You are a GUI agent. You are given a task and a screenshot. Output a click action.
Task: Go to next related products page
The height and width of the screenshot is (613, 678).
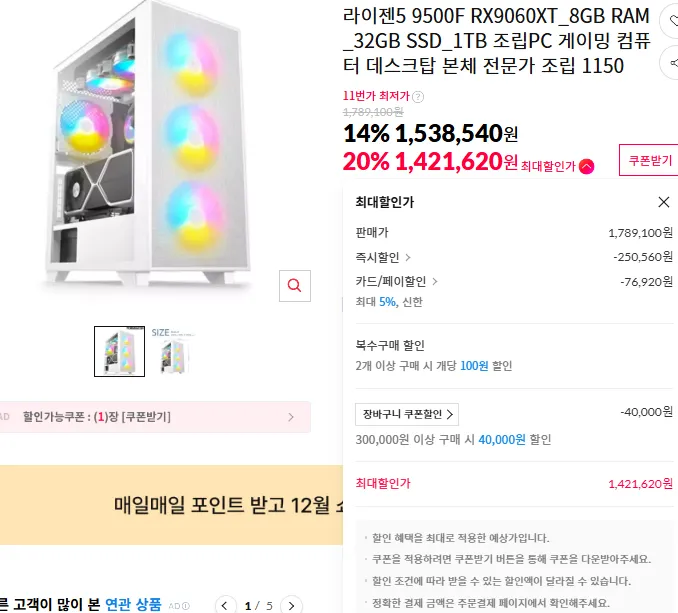290,605
